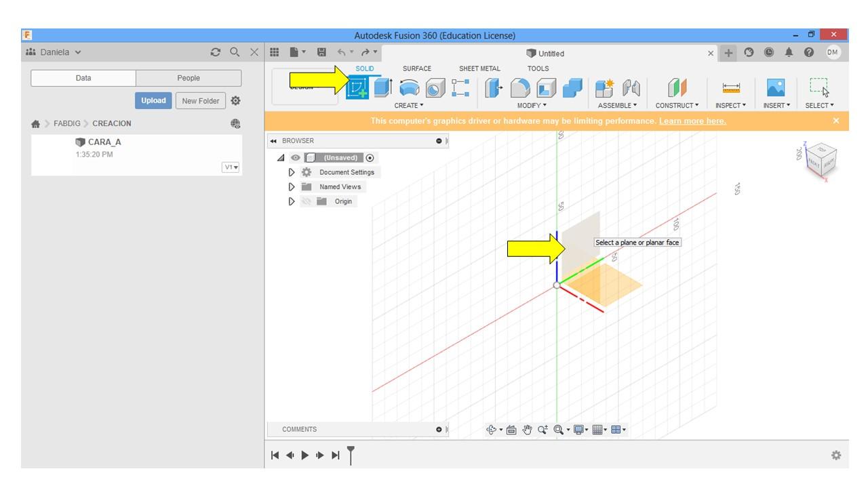868x488 pixels.
Task: Click the New Folder button
Action: 200,100
